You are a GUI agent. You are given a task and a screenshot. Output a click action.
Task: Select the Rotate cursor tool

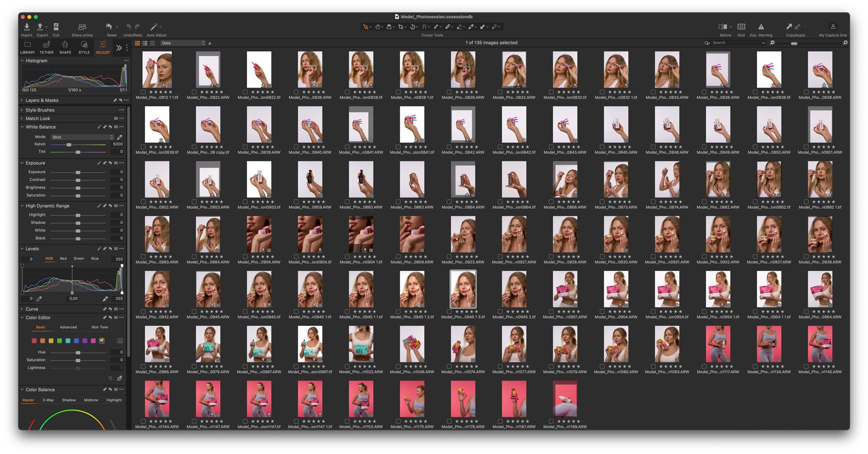(413, 27)
